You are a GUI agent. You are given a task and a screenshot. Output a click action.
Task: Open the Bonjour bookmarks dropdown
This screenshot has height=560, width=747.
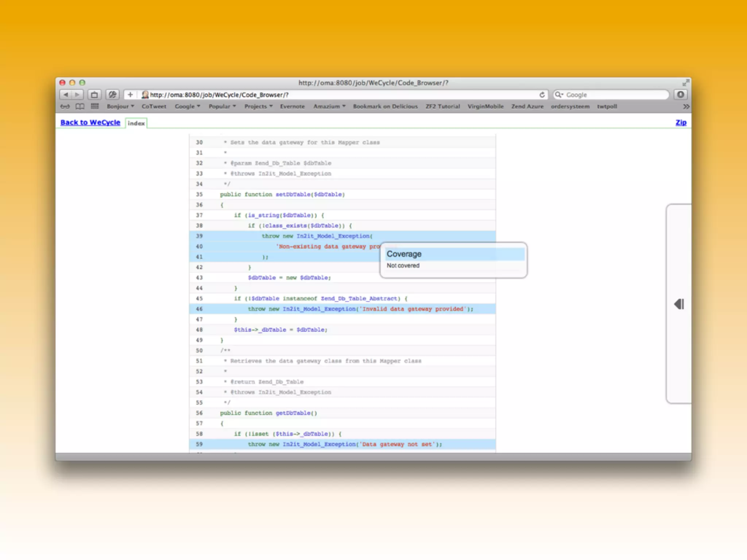[x=120, y=106]
